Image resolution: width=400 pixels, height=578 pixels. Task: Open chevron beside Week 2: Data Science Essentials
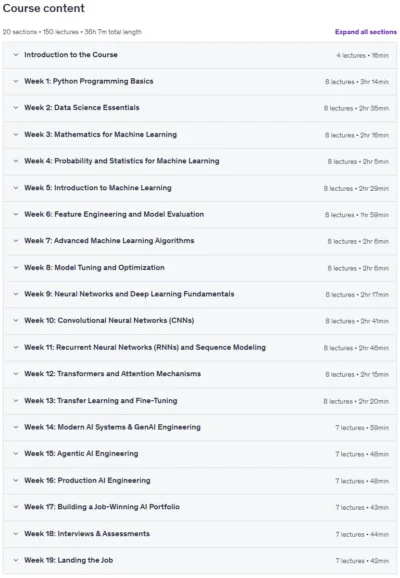(15, 108)
